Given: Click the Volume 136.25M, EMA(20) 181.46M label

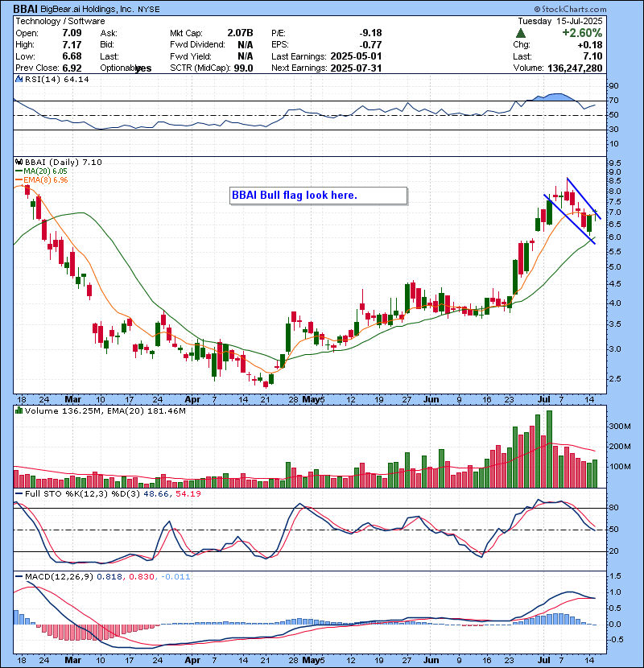Looking at the screenshot, I should coord(105,411).
